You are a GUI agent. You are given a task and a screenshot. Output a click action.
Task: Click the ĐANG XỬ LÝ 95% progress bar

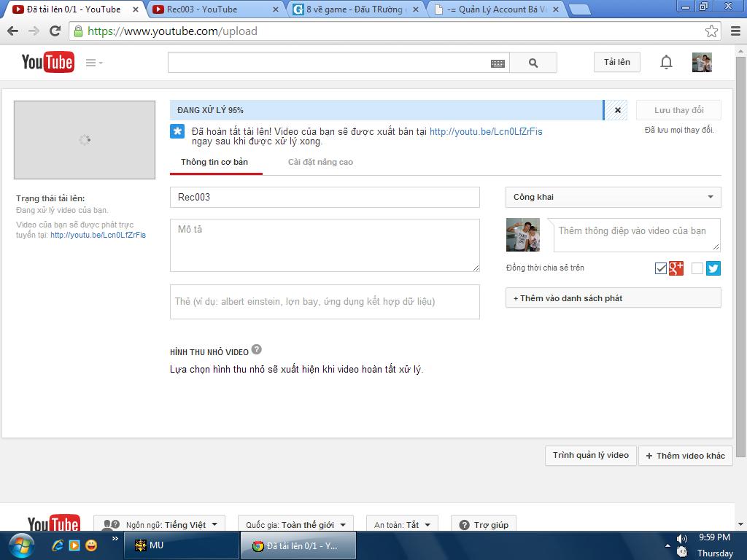coord(387,110)
